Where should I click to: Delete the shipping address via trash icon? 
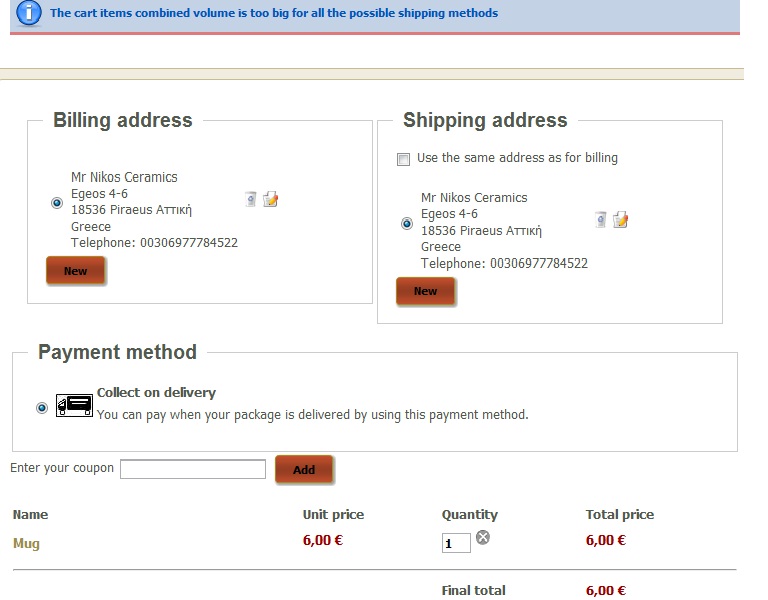click(600, 219)
